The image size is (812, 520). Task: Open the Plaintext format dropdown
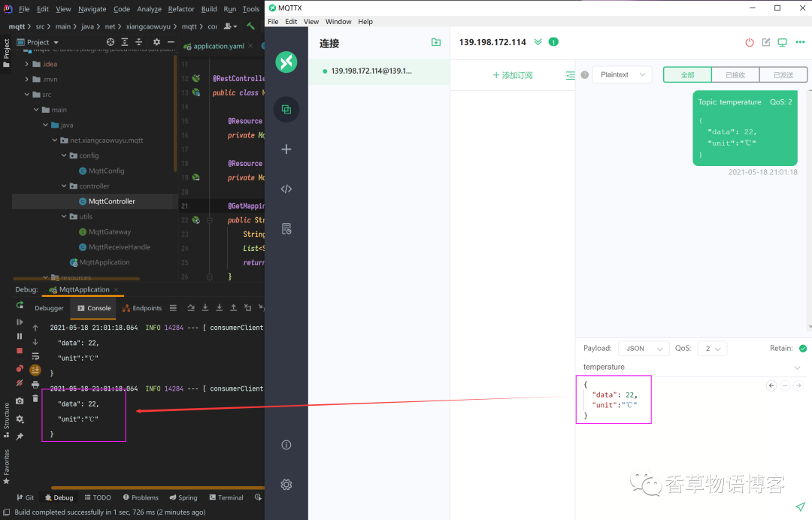(x=623, y=75)
